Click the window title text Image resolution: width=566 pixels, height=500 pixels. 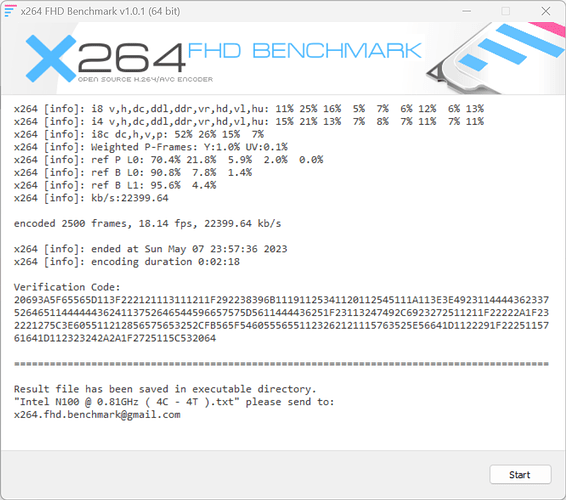tap(100, 11)
